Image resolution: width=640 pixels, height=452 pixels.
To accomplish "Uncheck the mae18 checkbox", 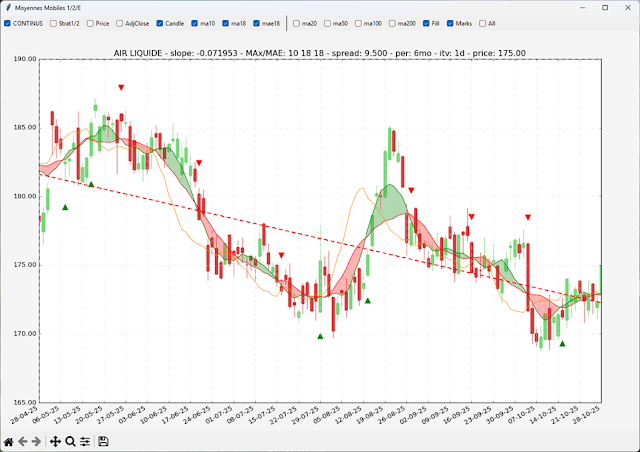I will (257, 22).
